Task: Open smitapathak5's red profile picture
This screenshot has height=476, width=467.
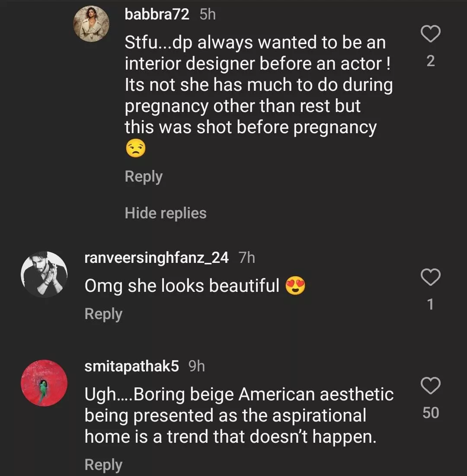Action: [x=44, y=383]
